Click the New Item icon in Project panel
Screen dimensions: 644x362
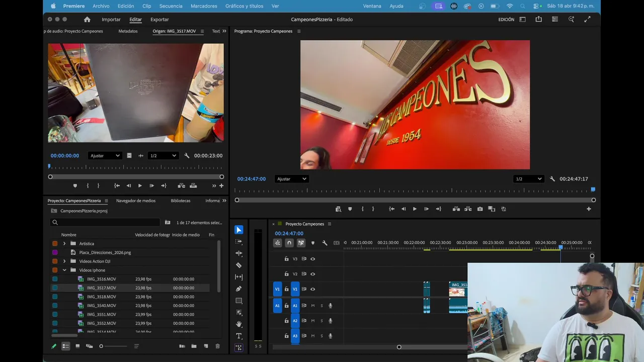pyautogui.click(x=206, y=346)
